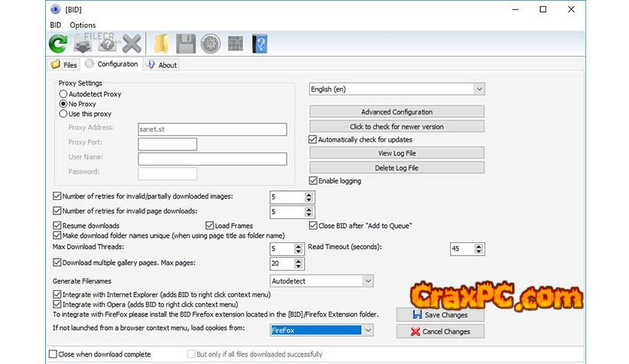629x364 pixels.
Task: Click the gray download arrow toolbar icon
Action: click(x=83, y=44)
